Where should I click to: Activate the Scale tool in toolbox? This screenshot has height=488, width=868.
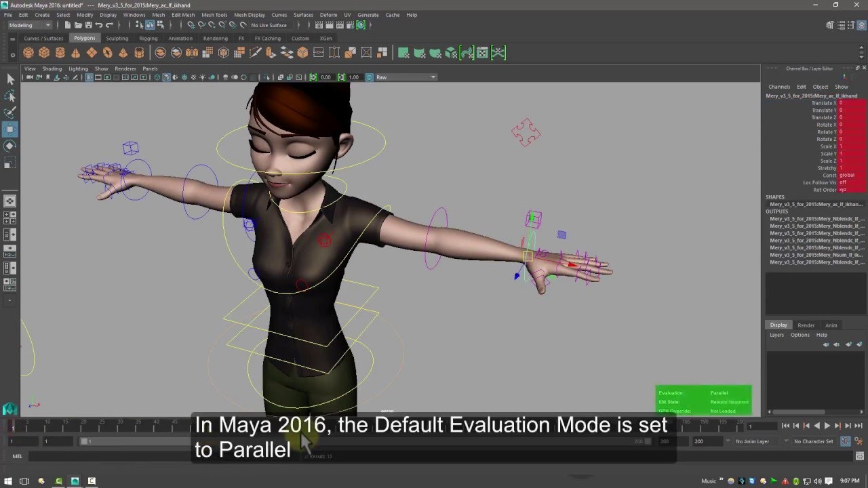[10, 163]
